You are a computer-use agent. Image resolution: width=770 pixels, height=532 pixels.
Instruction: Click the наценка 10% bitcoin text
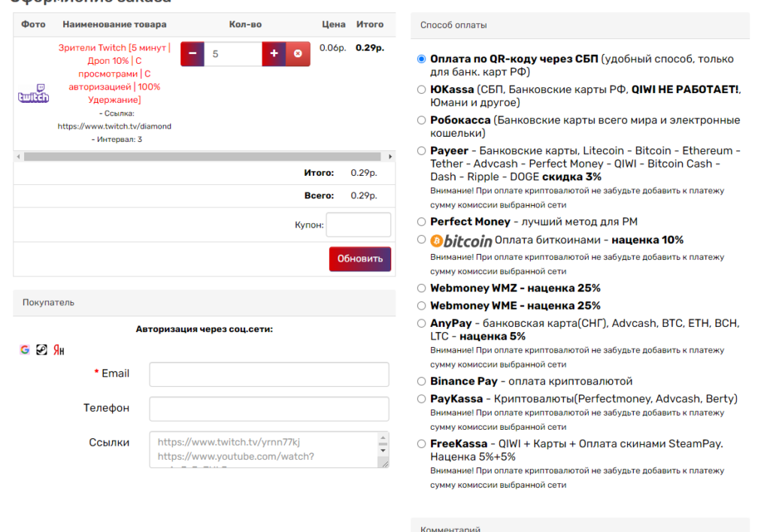point(647,240)
